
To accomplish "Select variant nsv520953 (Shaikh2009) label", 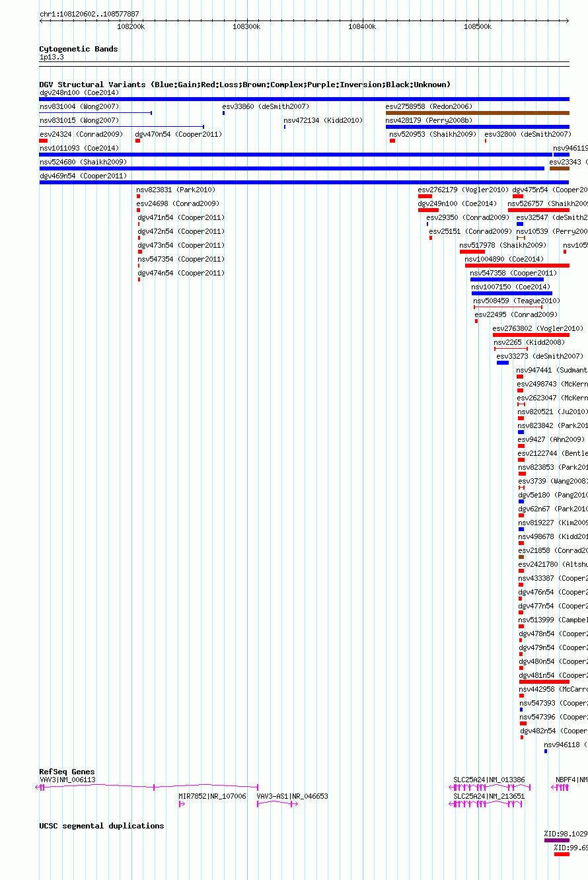I will (x=433, y=134).
